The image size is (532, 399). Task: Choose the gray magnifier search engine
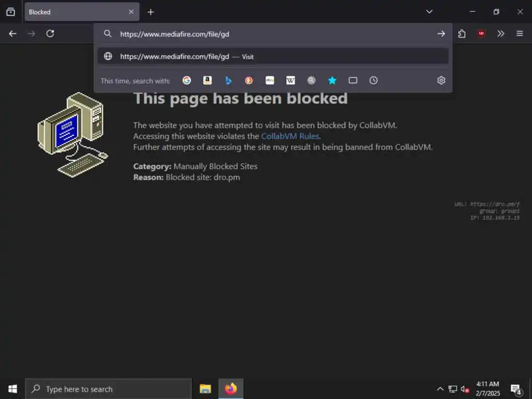coord(311,81)
